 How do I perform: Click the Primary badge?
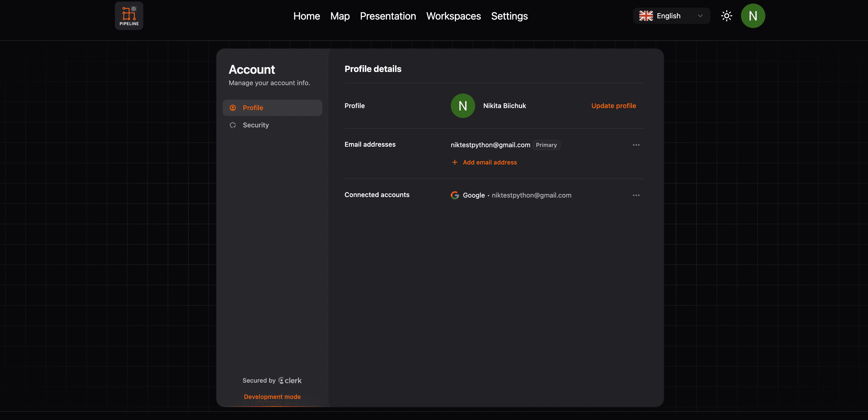tap(546, 145)
